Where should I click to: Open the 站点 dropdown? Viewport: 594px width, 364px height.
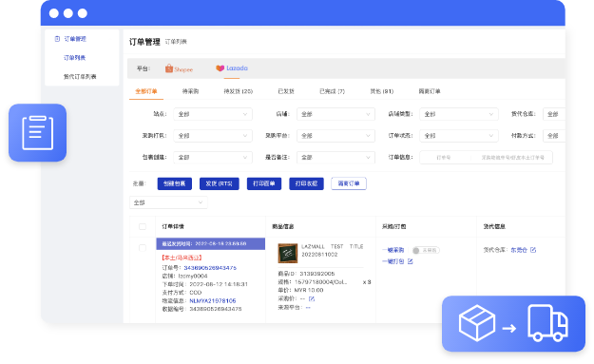pos(213,114)
